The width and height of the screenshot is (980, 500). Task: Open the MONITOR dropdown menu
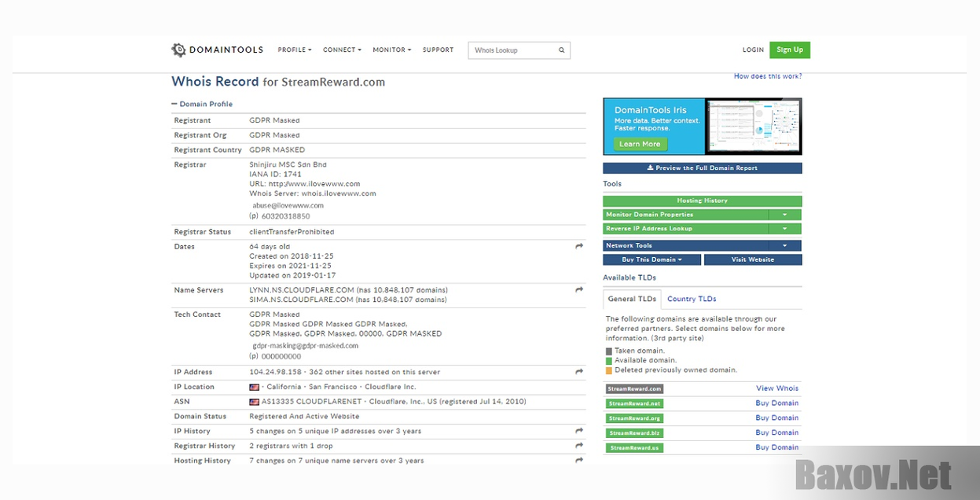pyautogui.click(x=392, y=50)
